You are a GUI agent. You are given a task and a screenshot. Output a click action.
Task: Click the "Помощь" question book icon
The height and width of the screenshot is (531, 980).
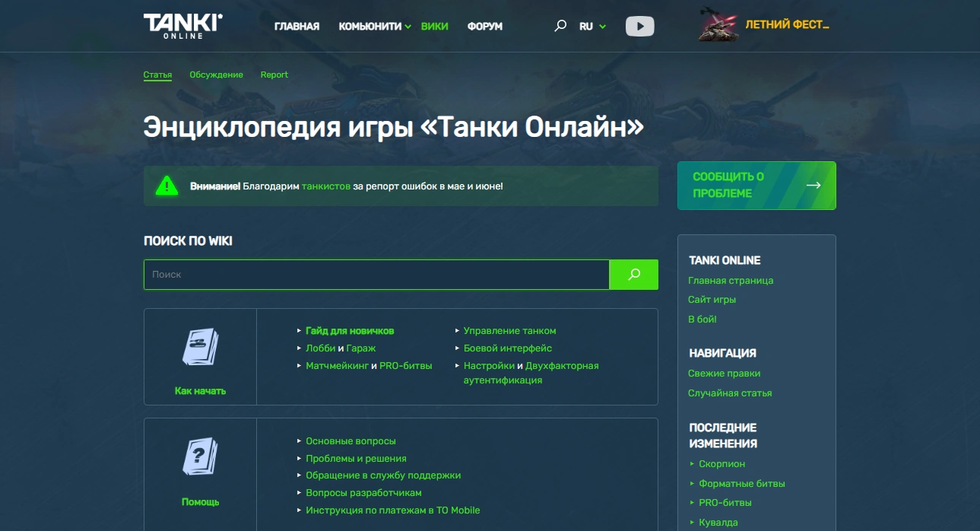coord(200,458)
